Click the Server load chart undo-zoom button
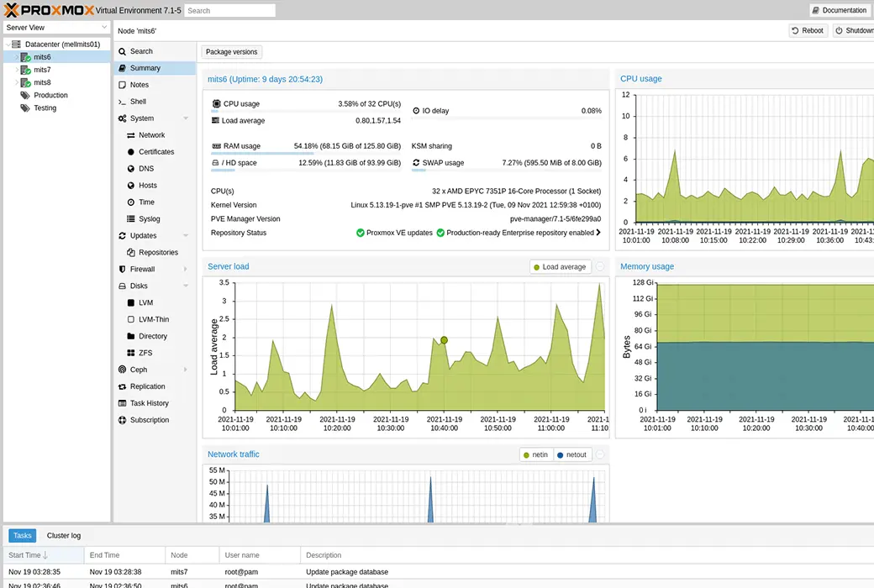The width and height of the screenshot is (874, 588). [600, 267]
